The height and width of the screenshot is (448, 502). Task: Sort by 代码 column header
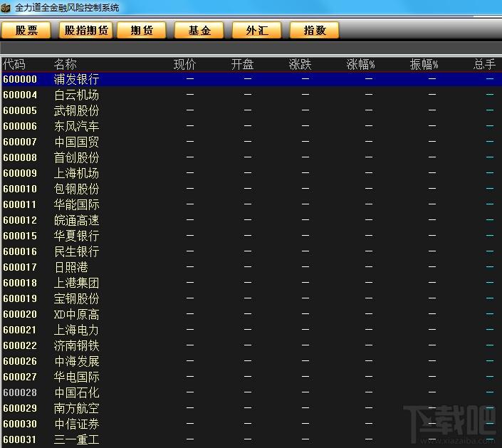pyautogui.click(x=14, y=64)
